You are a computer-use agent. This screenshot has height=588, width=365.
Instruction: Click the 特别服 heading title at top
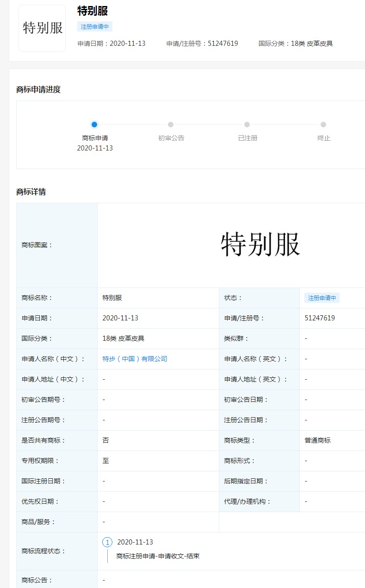pos(93,11)
